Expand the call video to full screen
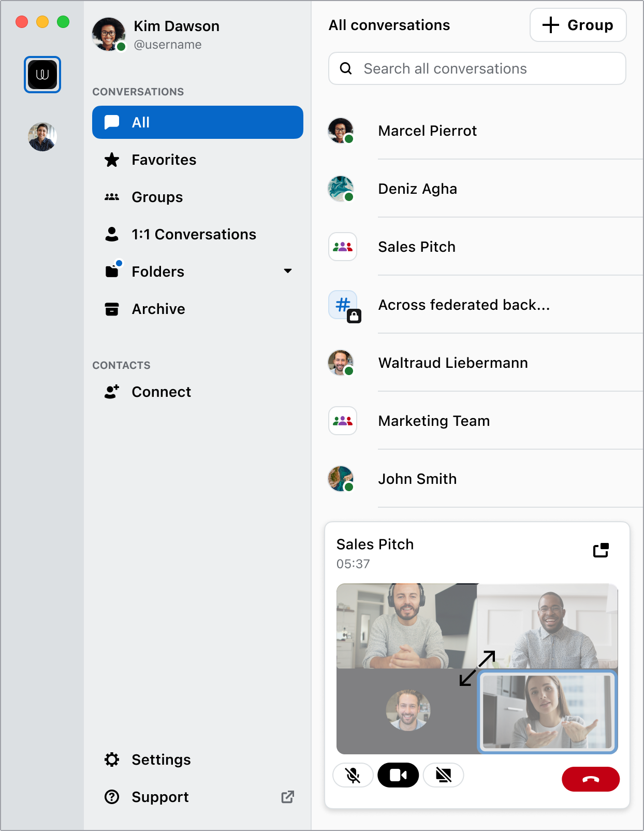The height and width of the screenshot is (831, 644). point(477,668)
